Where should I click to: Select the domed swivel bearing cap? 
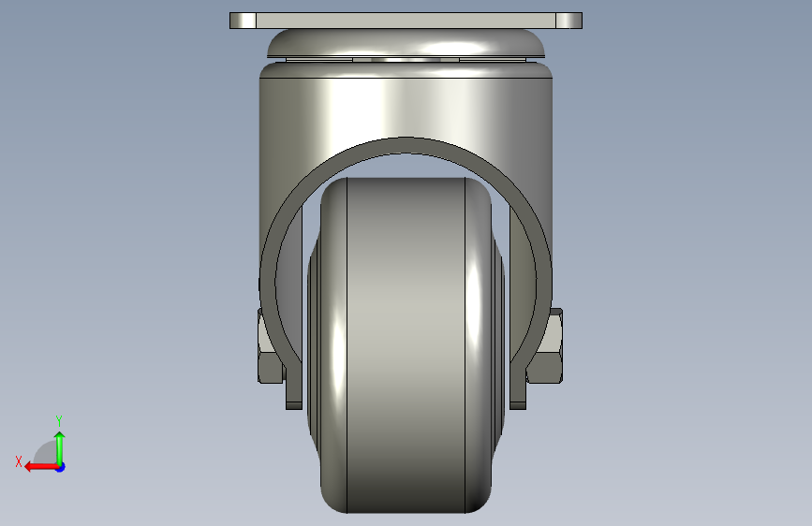coord(406,42)
